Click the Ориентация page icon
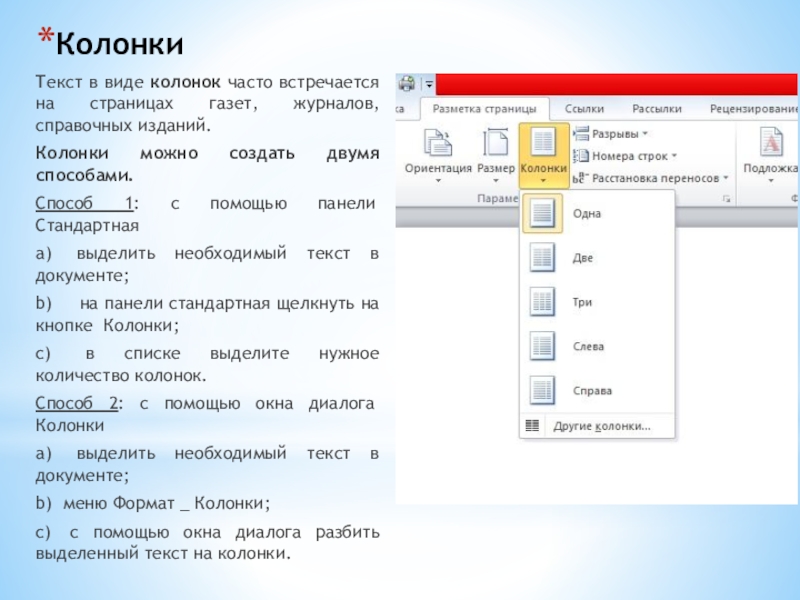The width and height of the screenshot is (800, 600). click(x=438, y=142)
